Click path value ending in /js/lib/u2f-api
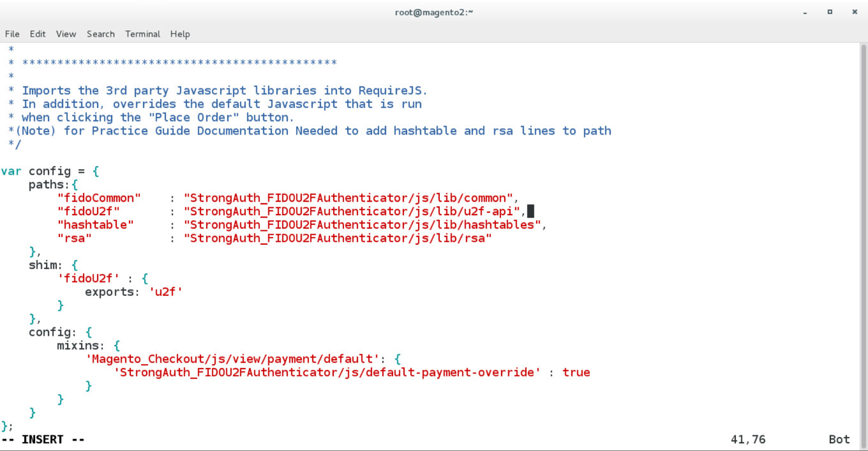The width and height of the screenshot is (868, 451). point(352,212)
